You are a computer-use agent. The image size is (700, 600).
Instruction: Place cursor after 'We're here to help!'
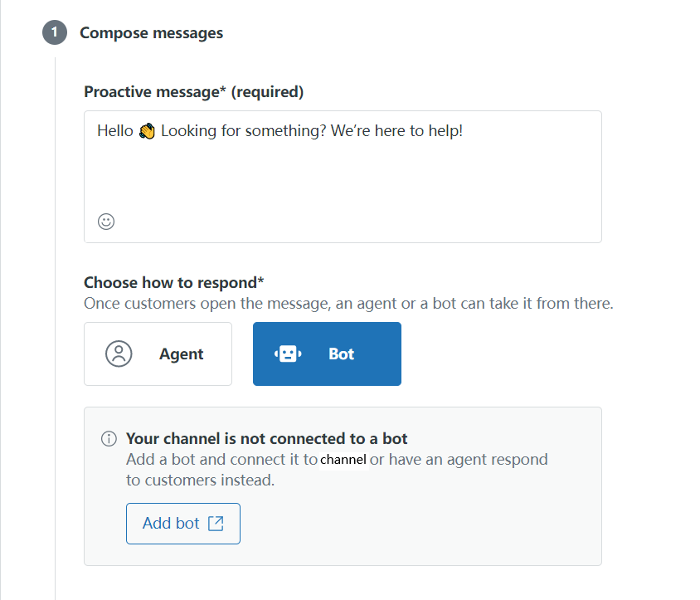click(464, 131)
